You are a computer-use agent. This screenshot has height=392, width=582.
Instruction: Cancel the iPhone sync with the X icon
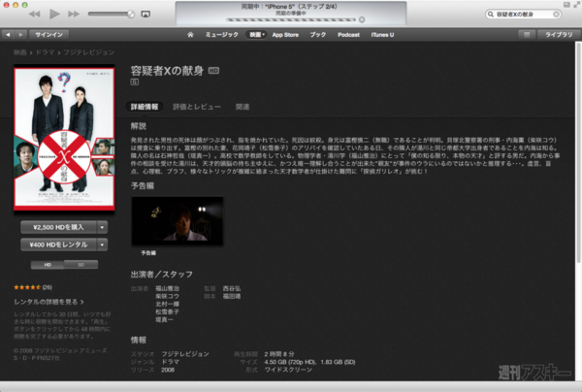(x=362, y=19)
